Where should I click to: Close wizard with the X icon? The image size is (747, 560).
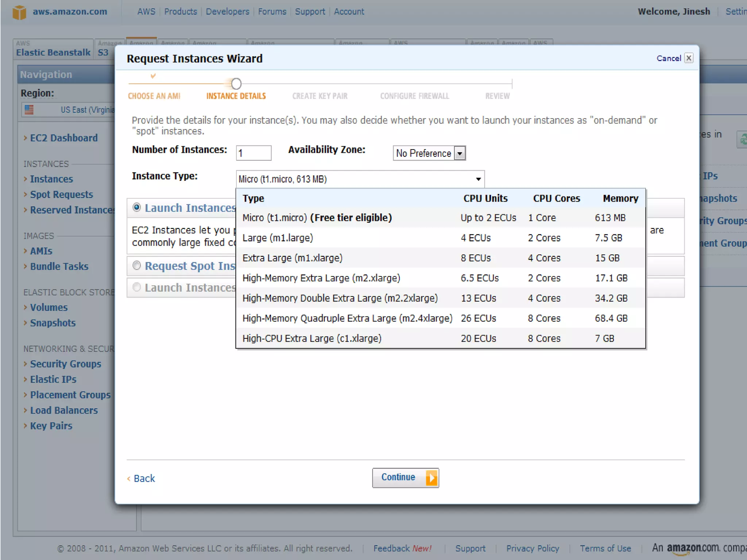click(689, 58)
